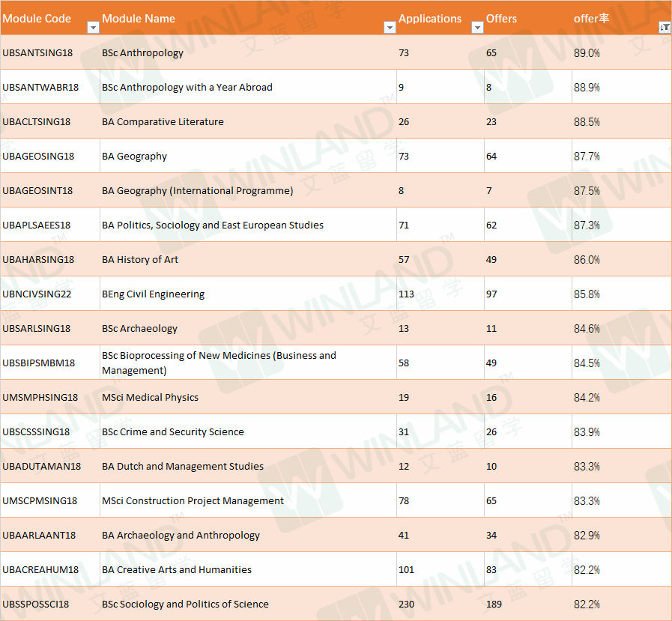The width and height of the screenshot is (672, 621).
Task: Click cell UBAARLAANT18
Action: [x=50, y=535]
